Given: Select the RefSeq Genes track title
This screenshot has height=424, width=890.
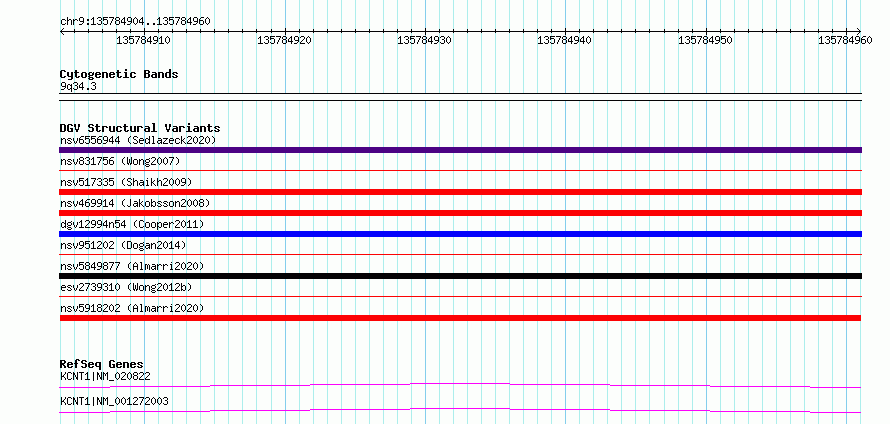Looking at the screenshot, I should pyautogui.click(x=101, y=364).
